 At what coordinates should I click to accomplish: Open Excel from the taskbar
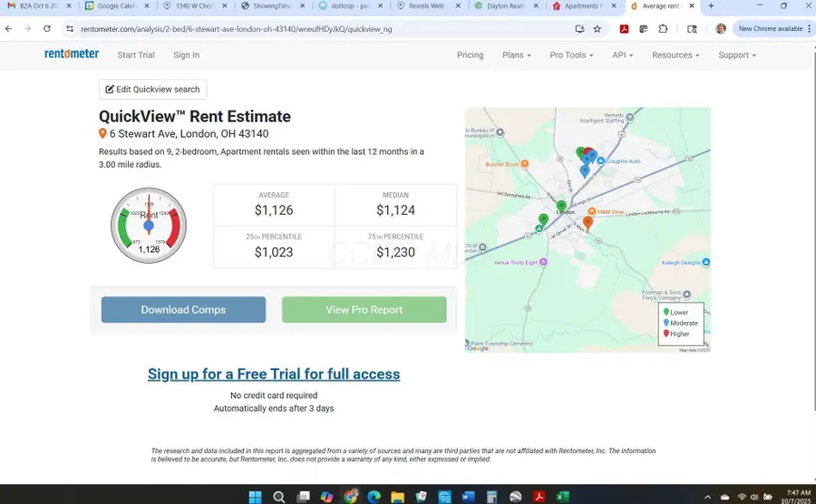point(562,496)
